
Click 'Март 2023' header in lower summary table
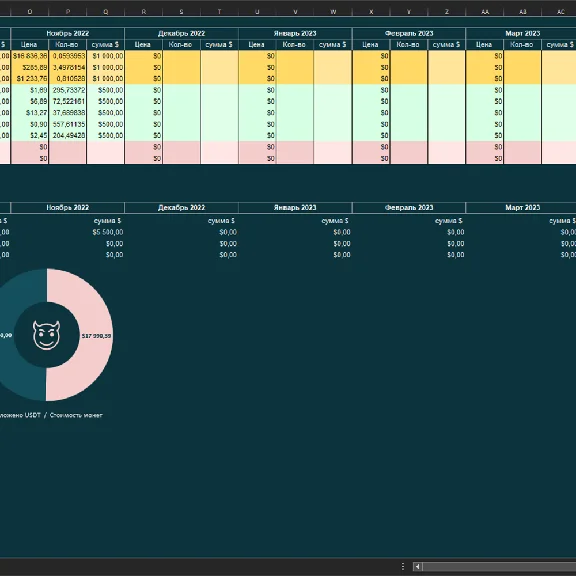click(522, 208)
